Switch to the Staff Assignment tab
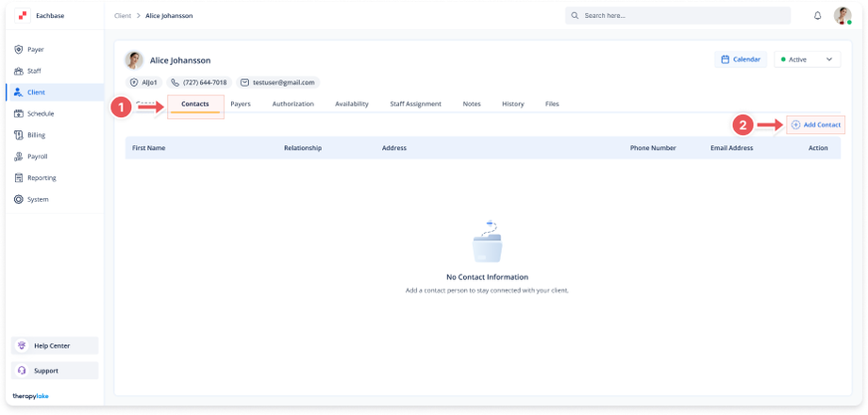868x415 pixels. (x=415, y=104)
